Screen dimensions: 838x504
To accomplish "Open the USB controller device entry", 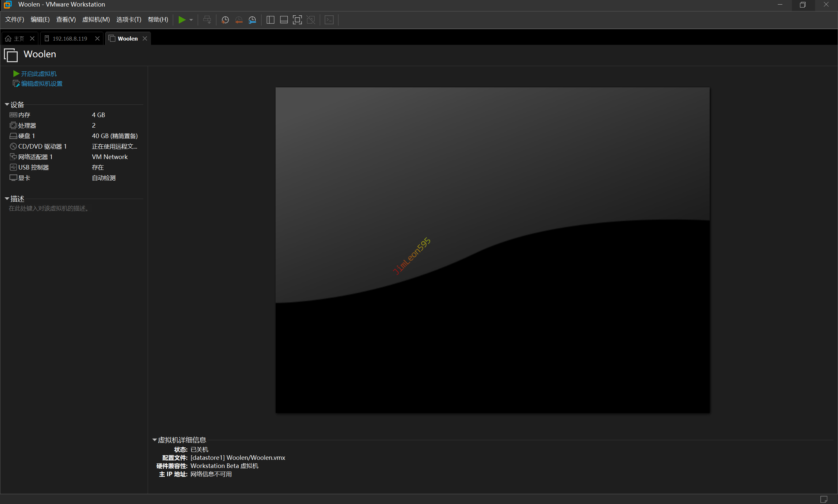I will tap(33, 168).
